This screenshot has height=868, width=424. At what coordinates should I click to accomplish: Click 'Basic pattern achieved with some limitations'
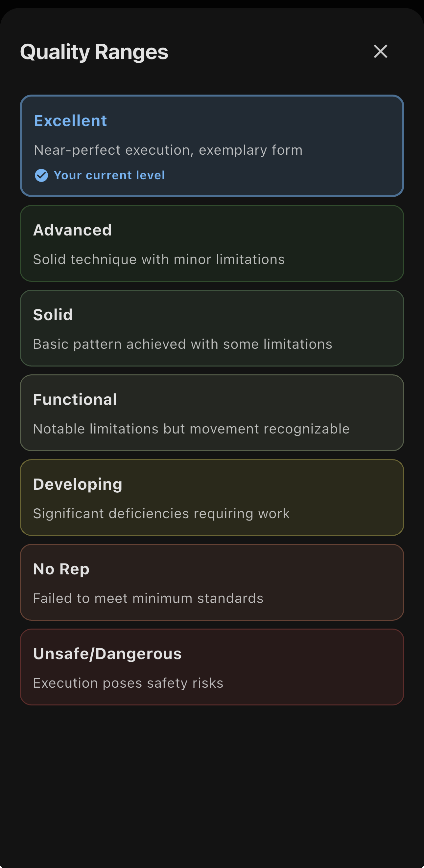[182, 344]
